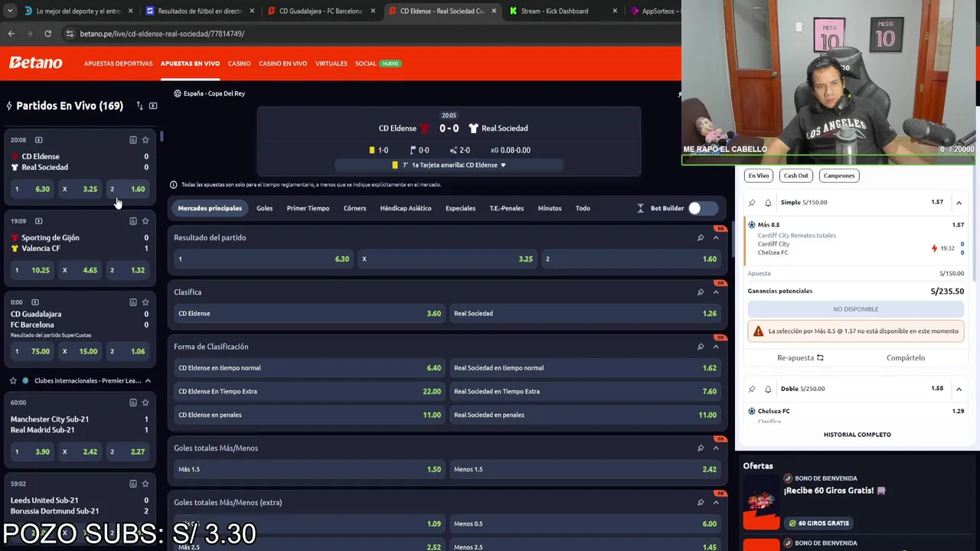Favorite the CD Guadalajara vs FC Barcelona match

(145, 302)
